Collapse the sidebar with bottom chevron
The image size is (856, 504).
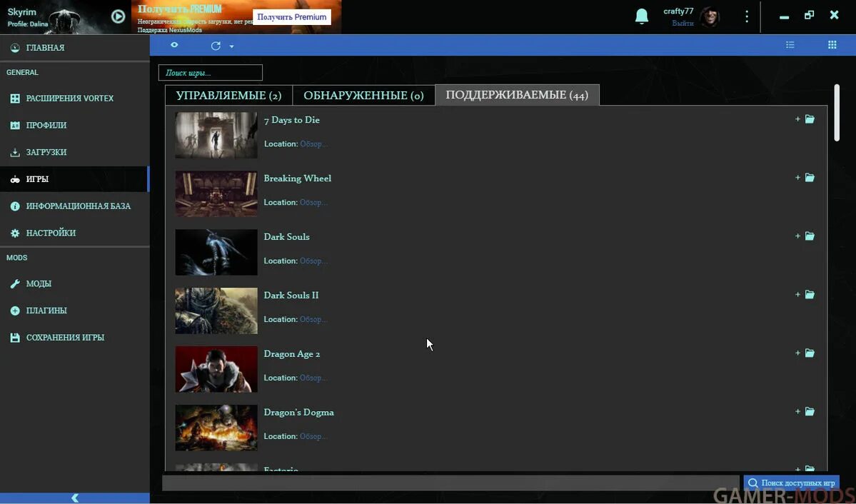click(x=75, y=498)
